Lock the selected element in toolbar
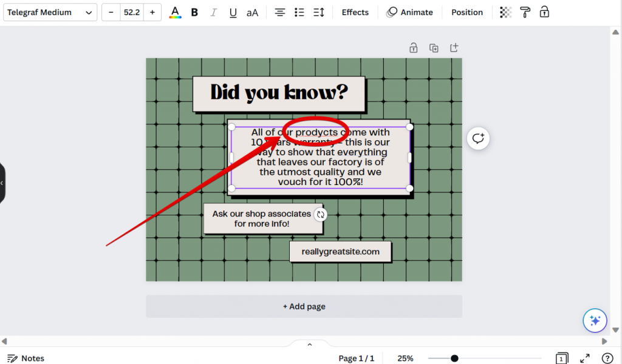 [x=544, y=12]
